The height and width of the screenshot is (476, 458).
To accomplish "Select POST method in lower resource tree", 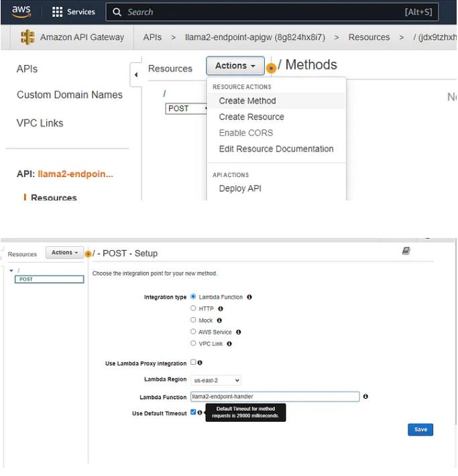I will point(49,280).
